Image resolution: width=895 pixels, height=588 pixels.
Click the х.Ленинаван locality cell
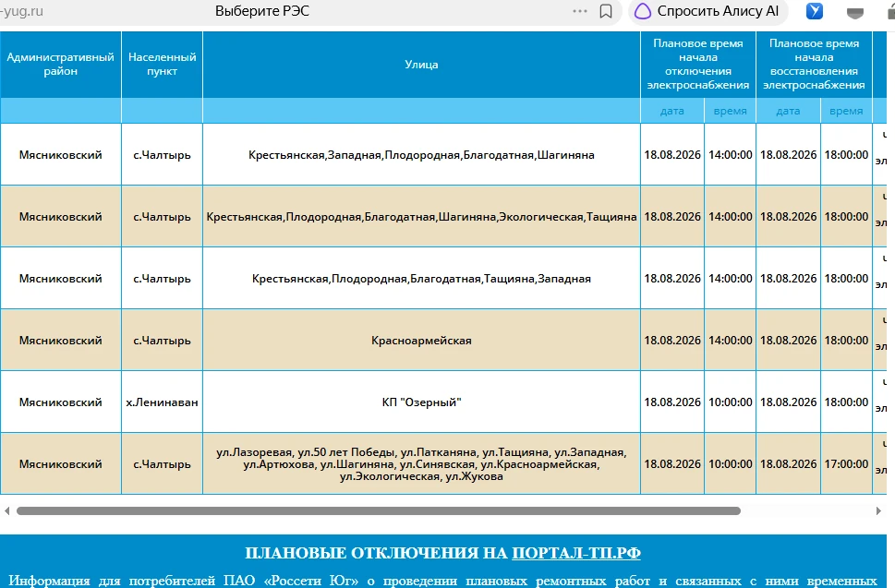[x=163, y=402]
